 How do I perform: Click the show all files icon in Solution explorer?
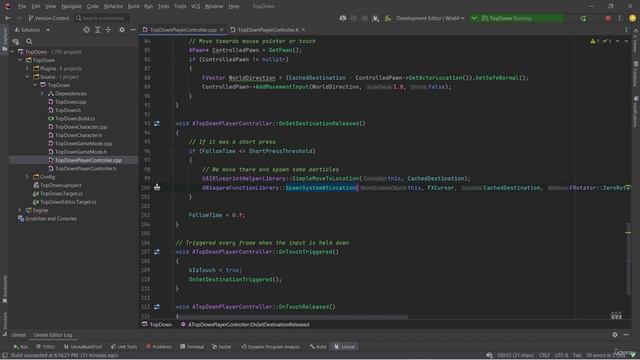pos(16,41)
